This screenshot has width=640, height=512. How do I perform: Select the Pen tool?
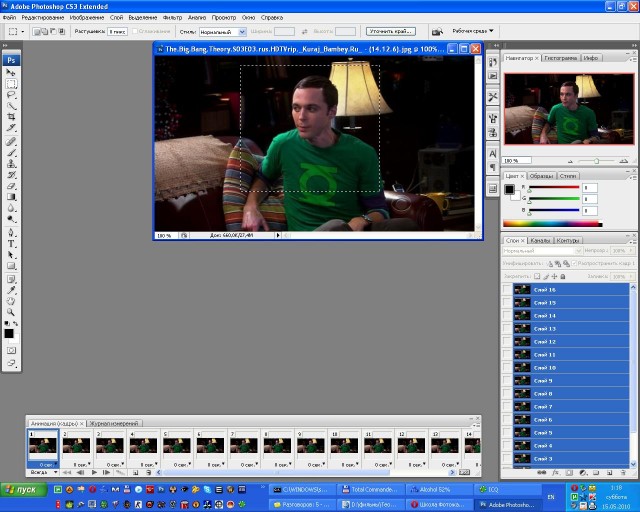[11, 233]
